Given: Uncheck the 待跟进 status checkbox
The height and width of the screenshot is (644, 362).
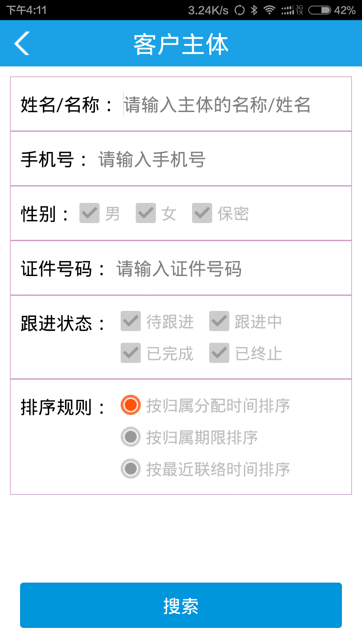Looking at the screenshot, I should point(131,321).
